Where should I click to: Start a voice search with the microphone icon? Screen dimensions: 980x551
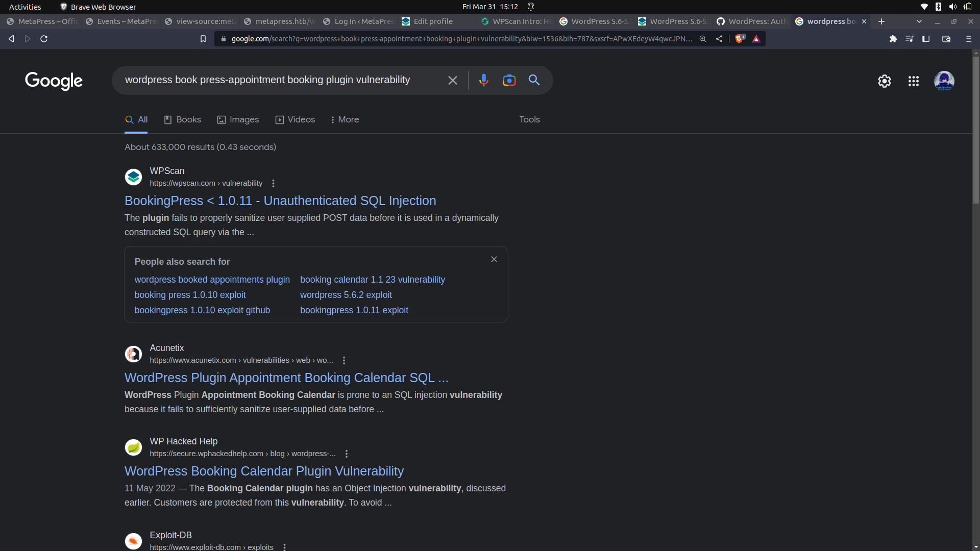[484, 80]
